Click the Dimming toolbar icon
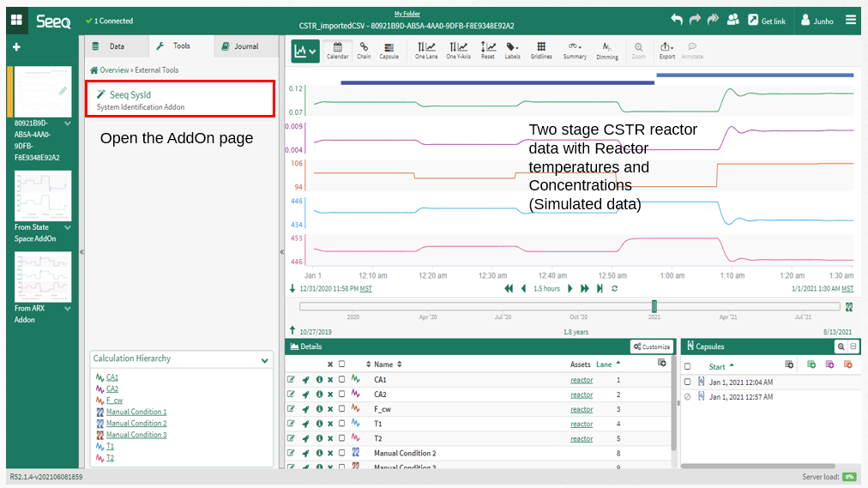 coord(607,51)
